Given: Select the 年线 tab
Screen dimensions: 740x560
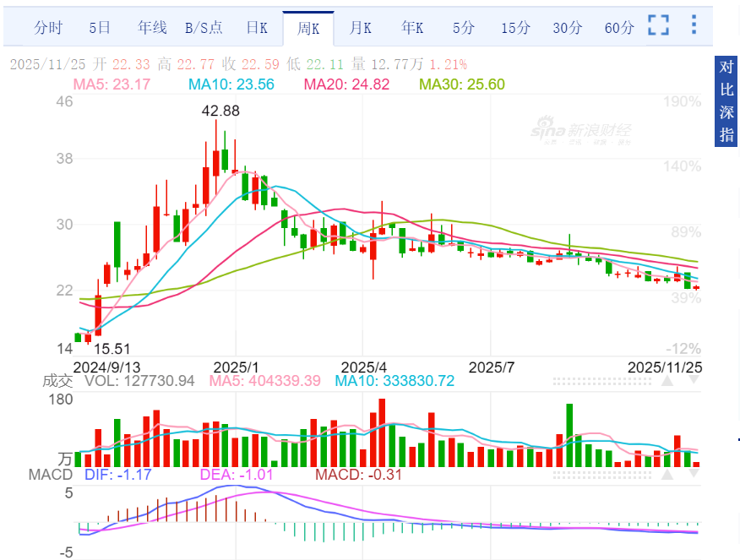Looking at the screenshot, I should click(x=152, y=28).
